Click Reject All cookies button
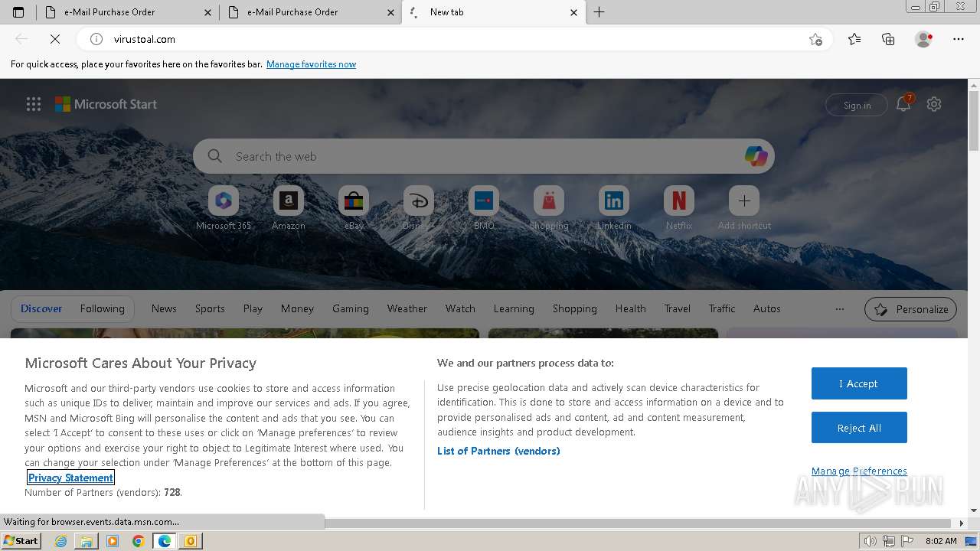This screenshot has width=980, height=551. point(859,428)
